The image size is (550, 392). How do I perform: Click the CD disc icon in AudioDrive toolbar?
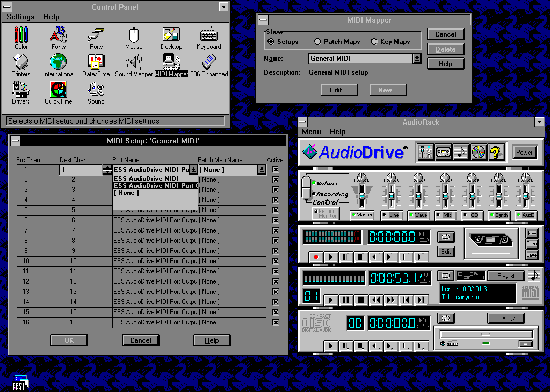[x=479, y=153]
